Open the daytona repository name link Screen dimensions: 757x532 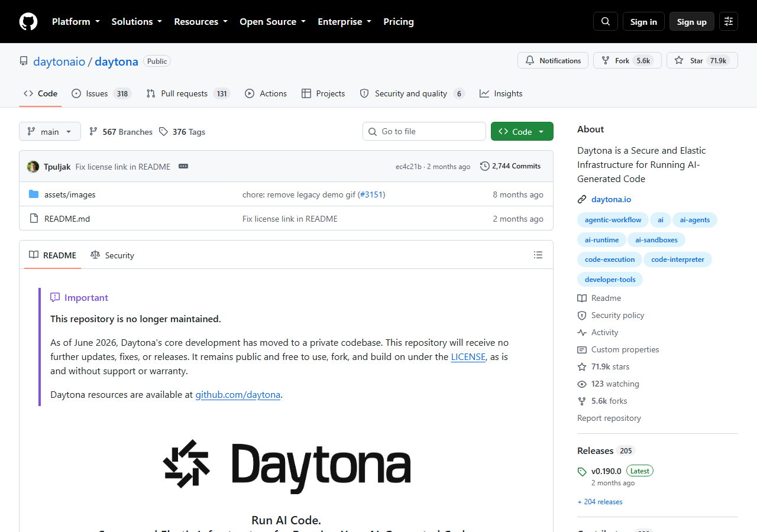(117, 61)
